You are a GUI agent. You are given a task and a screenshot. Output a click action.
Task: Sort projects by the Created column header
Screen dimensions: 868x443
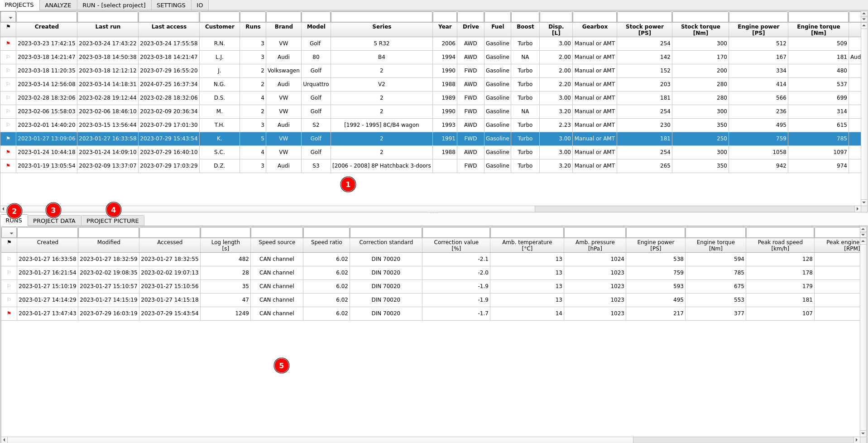[x=47, y=27]
